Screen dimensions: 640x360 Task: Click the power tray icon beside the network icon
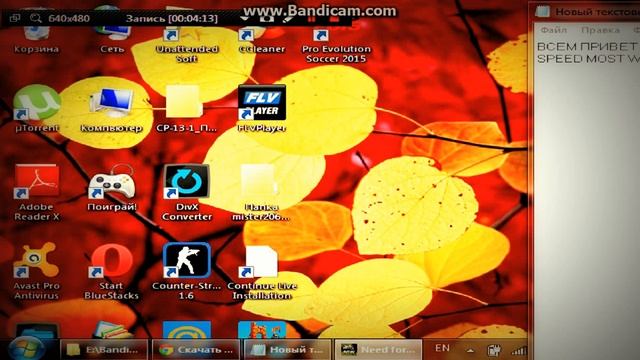pos(494,350)
